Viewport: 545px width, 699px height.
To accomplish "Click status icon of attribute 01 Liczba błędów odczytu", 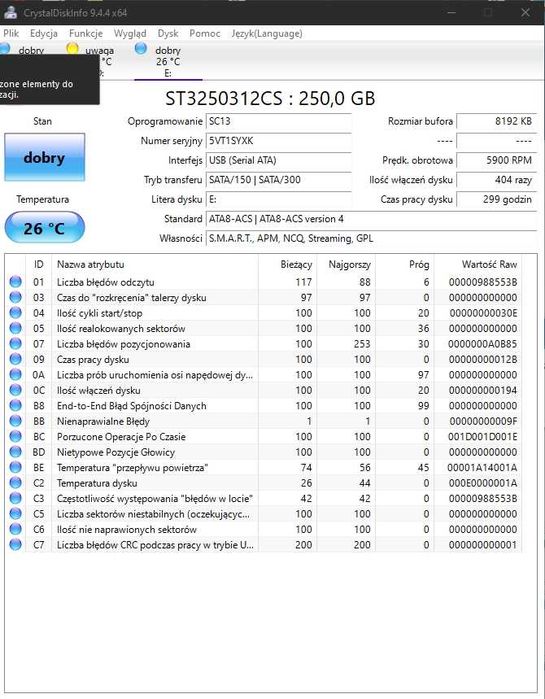I will pos(16,282).
